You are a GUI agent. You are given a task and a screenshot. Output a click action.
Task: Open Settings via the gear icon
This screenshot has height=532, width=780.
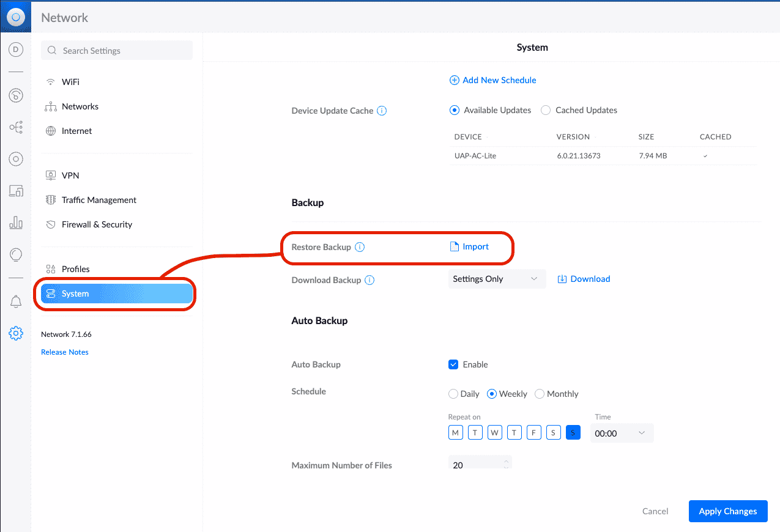point(16,333)
